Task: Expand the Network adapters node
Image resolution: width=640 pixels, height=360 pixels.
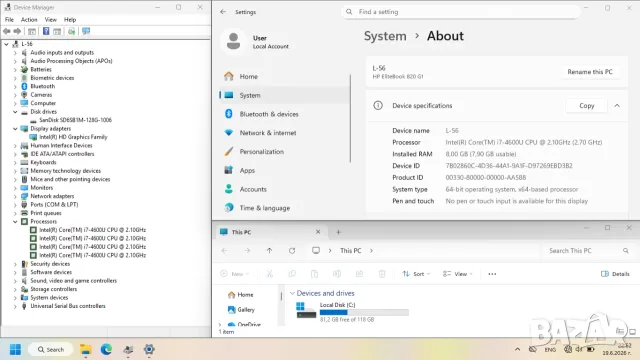Action: tap(15, 196)
